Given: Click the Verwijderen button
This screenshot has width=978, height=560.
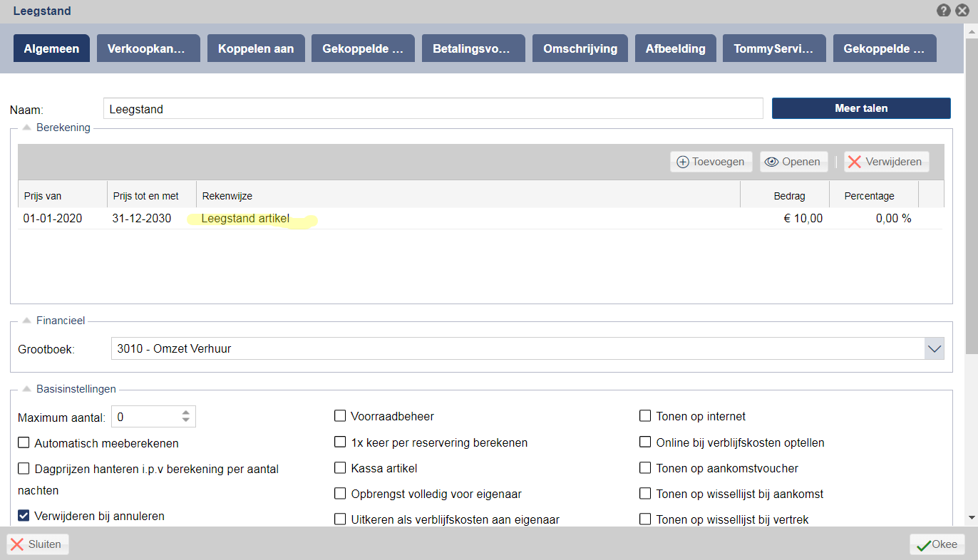Looking at the screenshot, I should (x=886, y=162).
